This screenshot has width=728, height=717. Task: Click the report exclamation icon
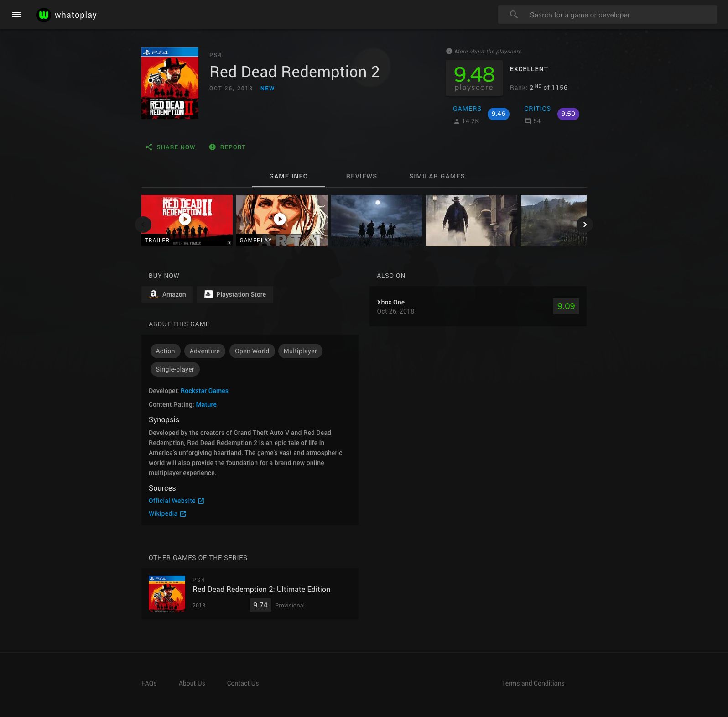point(212,147)
